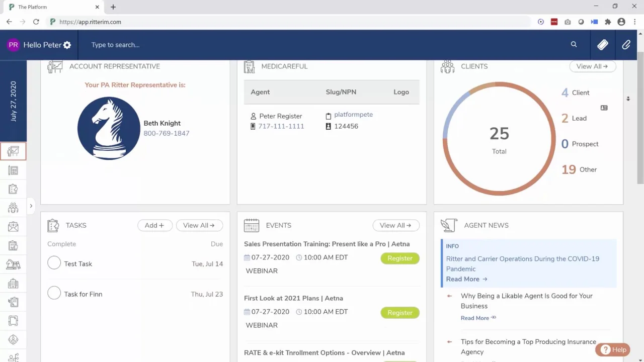Click the camera extension icon in Chrome
This screenshot has width=644, height=362.
(568, 22)
